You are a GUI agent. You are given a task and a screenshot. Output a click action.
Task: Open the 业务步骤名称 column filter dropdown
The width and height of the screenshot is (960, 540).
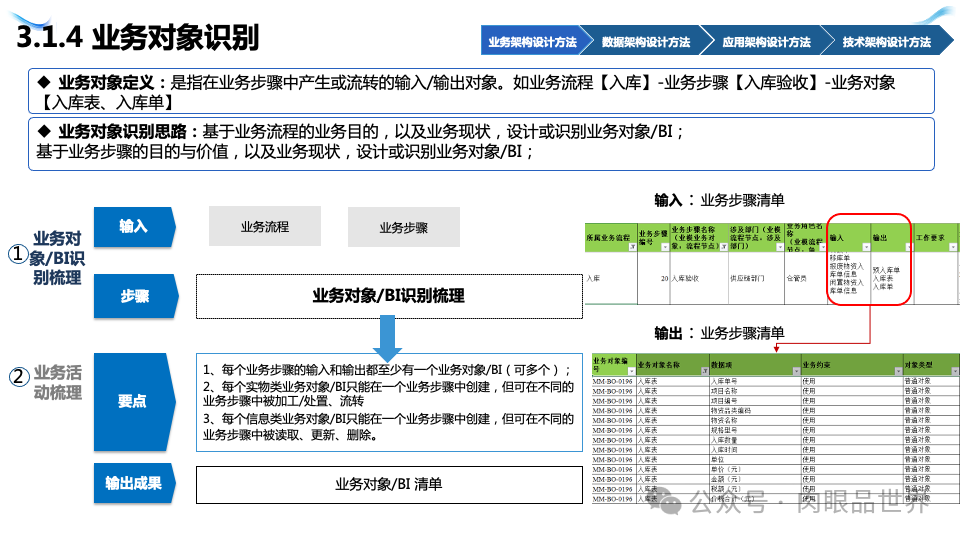(724, 247)
